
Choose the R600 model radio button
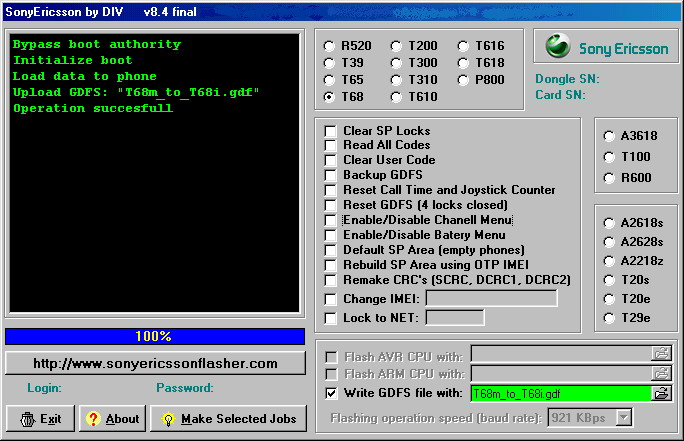click(609, 178)
